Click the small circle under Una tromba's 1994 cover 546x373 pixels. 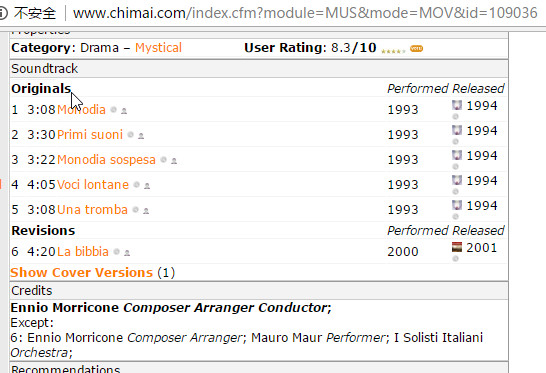455,217
